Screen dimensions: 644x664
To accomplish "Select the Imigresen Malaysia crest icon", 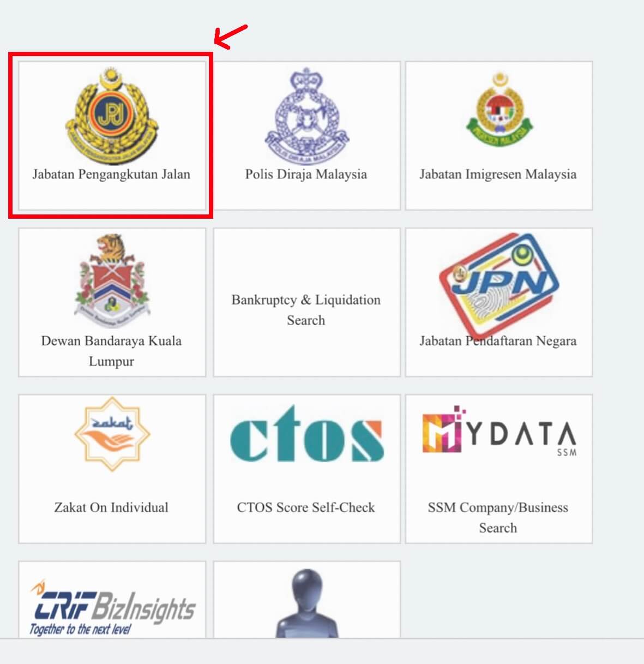I will [499, 108].
